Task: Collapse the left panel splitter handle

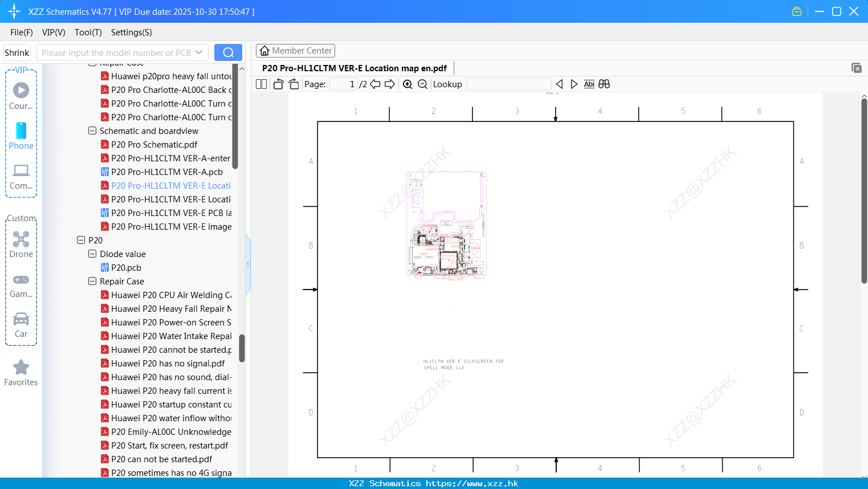Action: [248, 264]
